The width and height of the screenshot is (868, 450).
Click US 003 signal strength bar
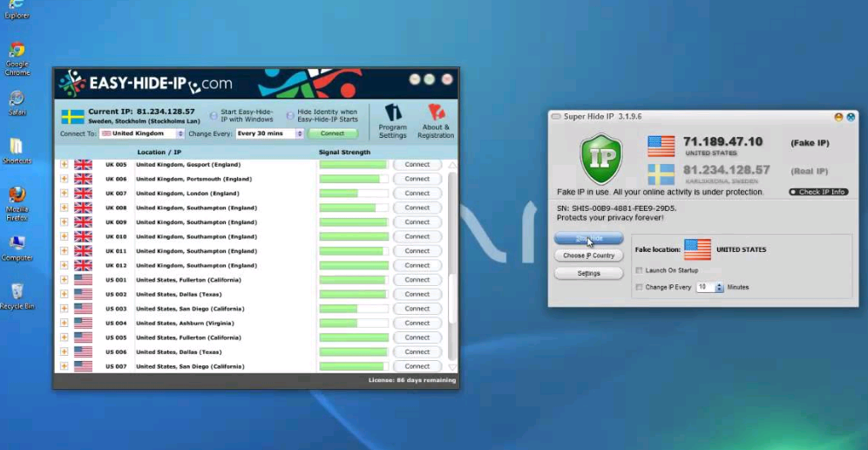tap(354, 309)
